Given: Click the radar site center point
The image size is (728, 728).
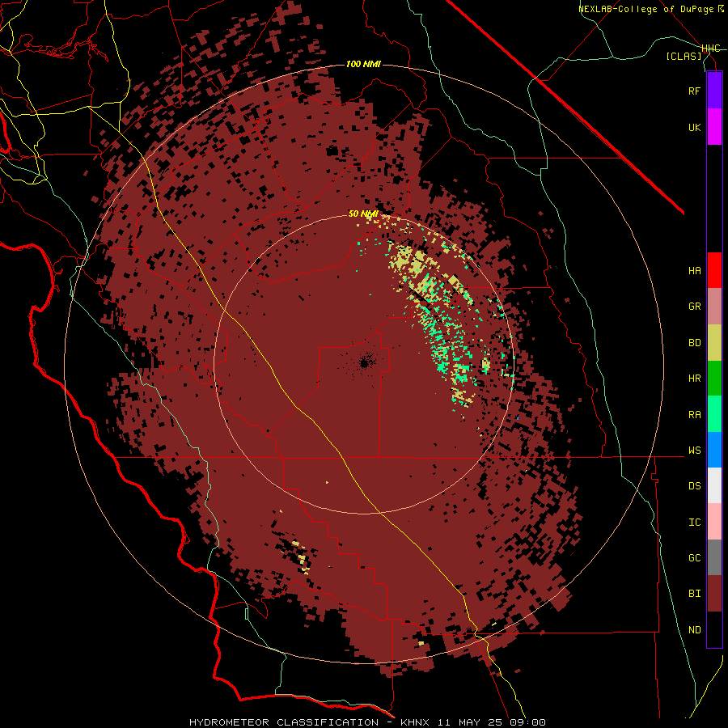Looking at the screenshot, I should tap(365, 363).
